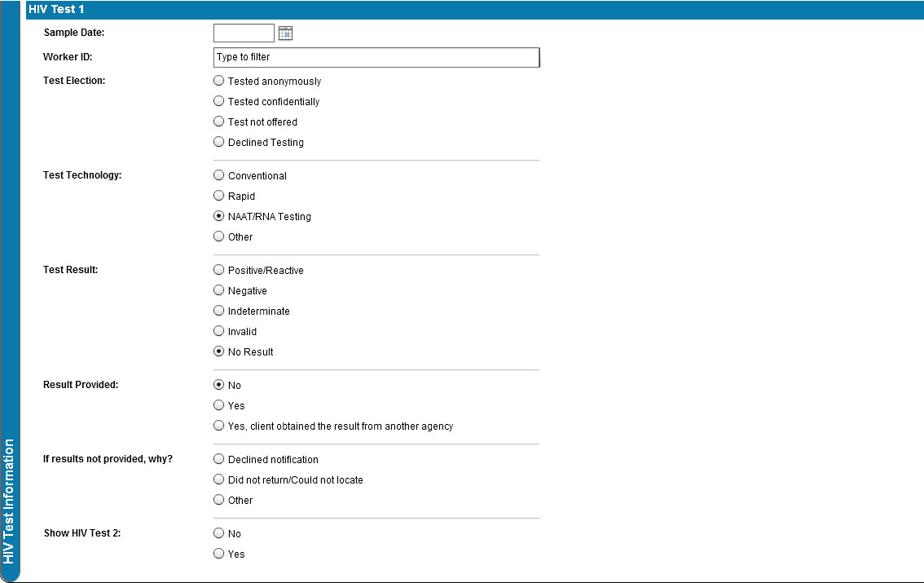Choose Rapid test technology

[x=218, y=196]
